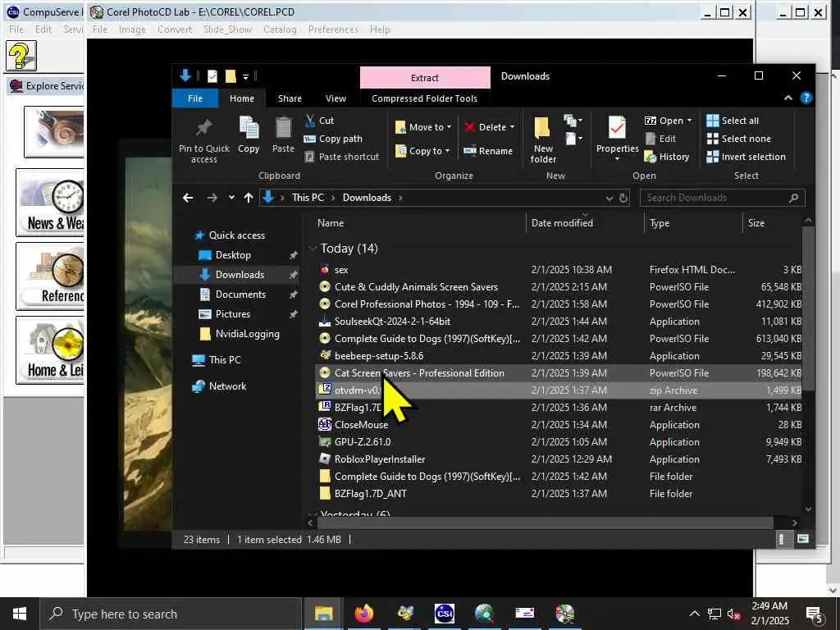This screenshot has height=630, width=840.
Task: Switch to the View tab
Action: tap(336, 98)
